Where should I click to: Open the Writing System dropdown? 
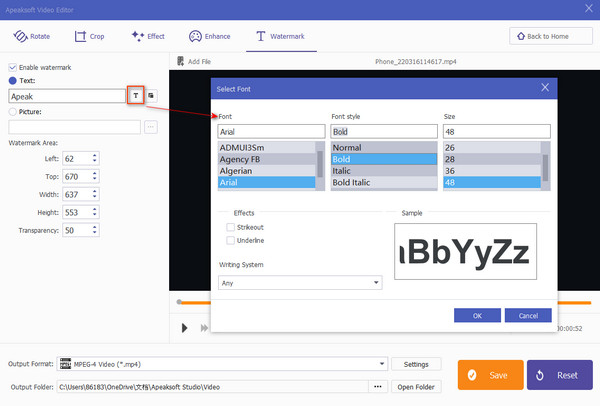click(300, 283)
